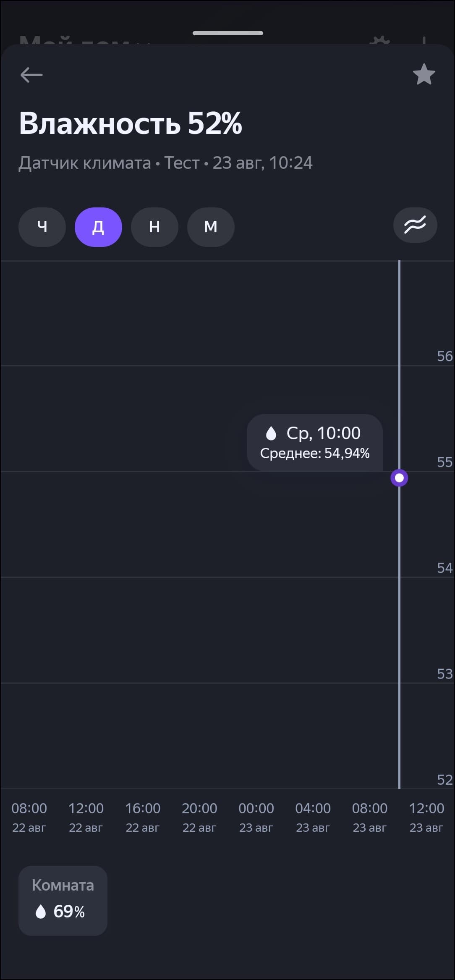The width and height of the screenshot is (455, 980).
Task: Tap the sheet drag handle at top
Action: point(227,33)
